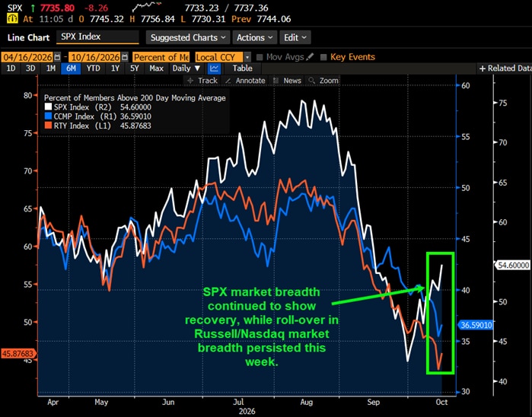Click the Track crosshair tool
The image size is (532, 417).
pos(202,81)
